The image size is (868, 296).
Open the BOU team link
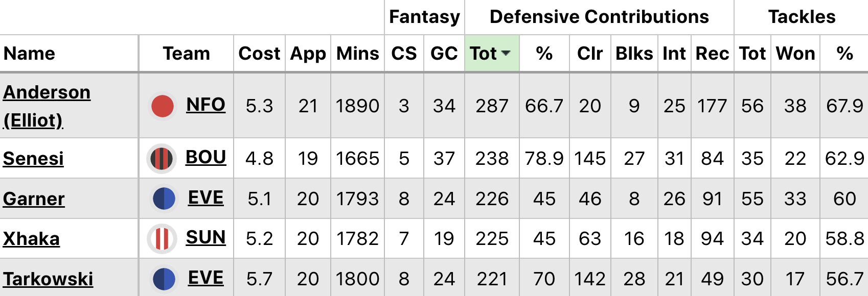(205, 157)
